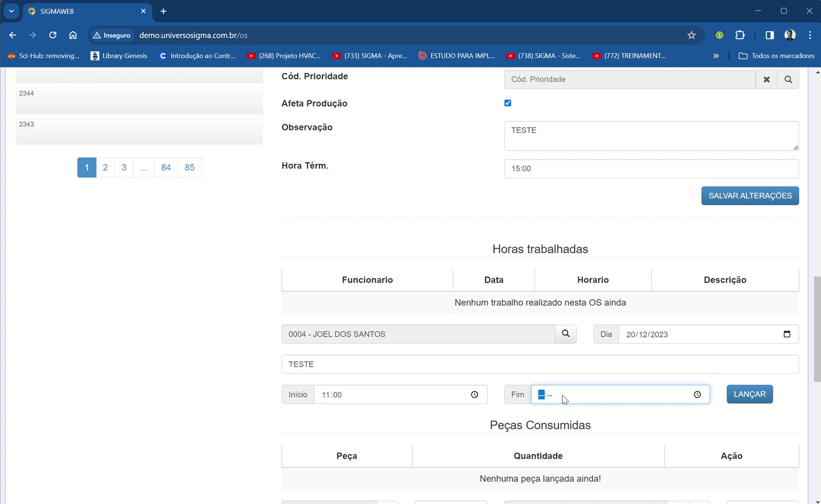Open the browser side panel

(770, 35)
